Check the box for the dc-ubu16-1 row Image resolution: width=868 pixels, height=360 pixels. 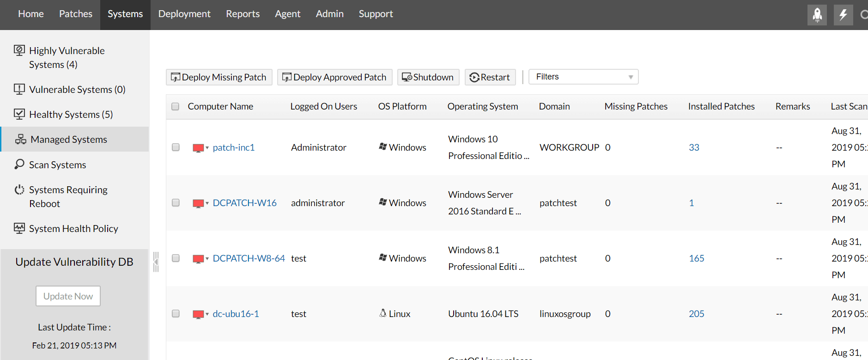click(176, 314)
